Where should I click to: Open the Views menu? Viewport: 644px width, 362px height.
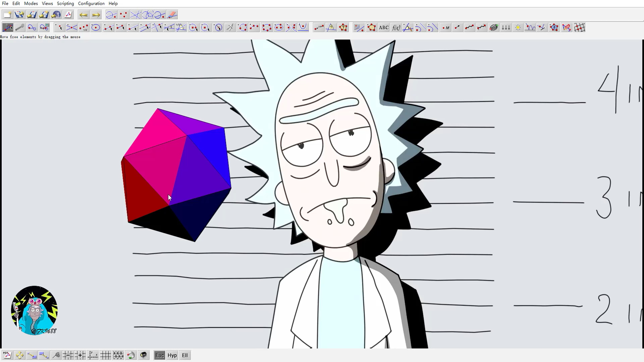(47, 3)
